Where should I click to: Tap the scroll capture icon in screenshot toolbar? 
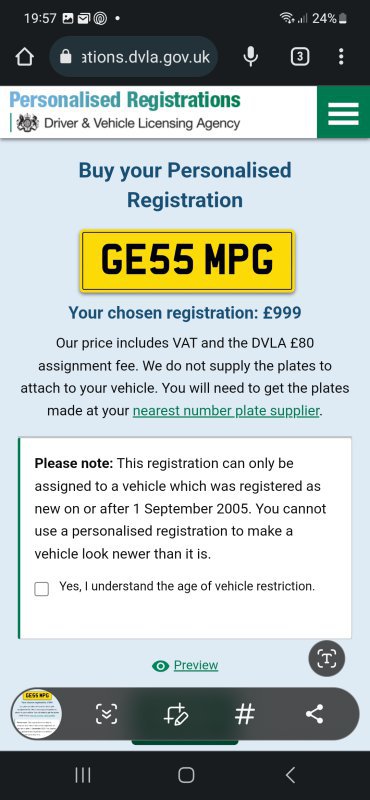tap(107, 714)
